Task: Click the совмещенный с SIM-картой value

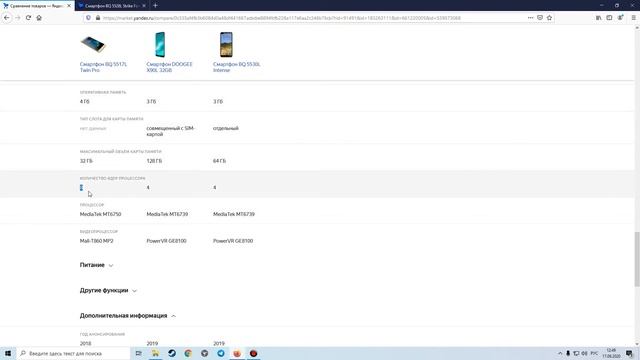Action: pyautogui.click(x=170, y=131)
